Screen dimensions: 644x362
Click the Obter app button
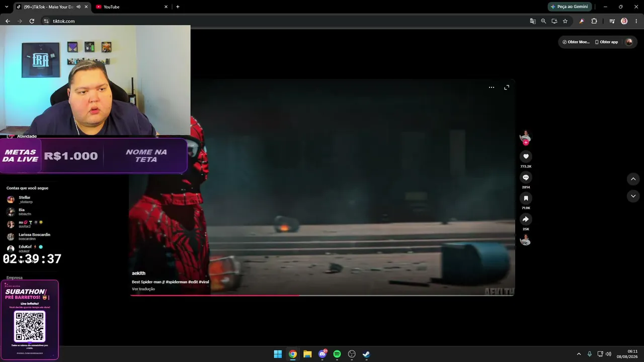[x=606, y=42]
